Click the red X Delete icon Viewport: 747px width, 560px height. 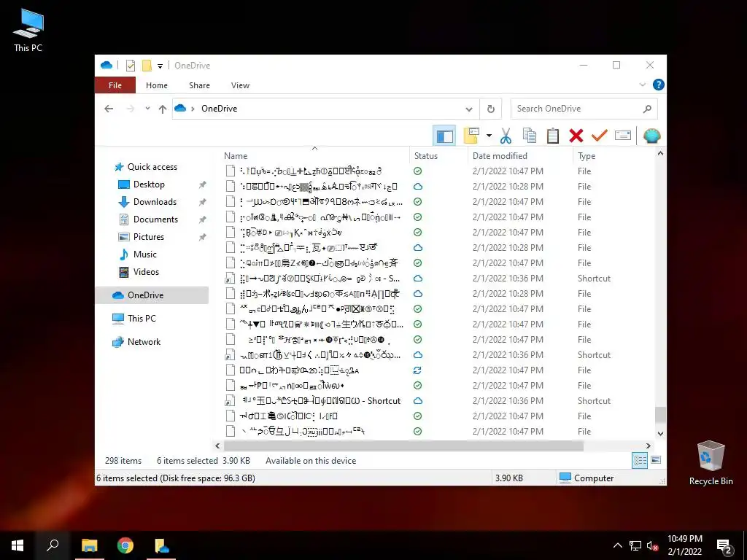tap(576, 136)
